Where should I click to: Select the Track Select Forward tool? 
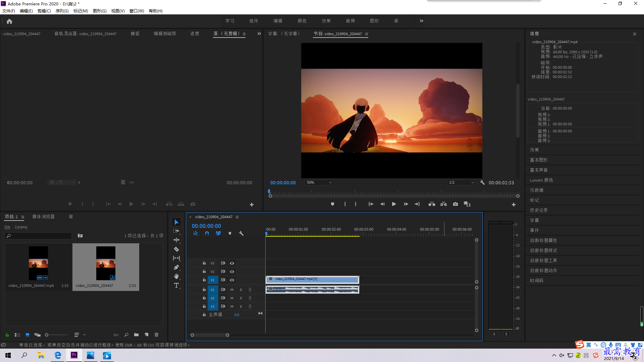click(x=176, y=231)
